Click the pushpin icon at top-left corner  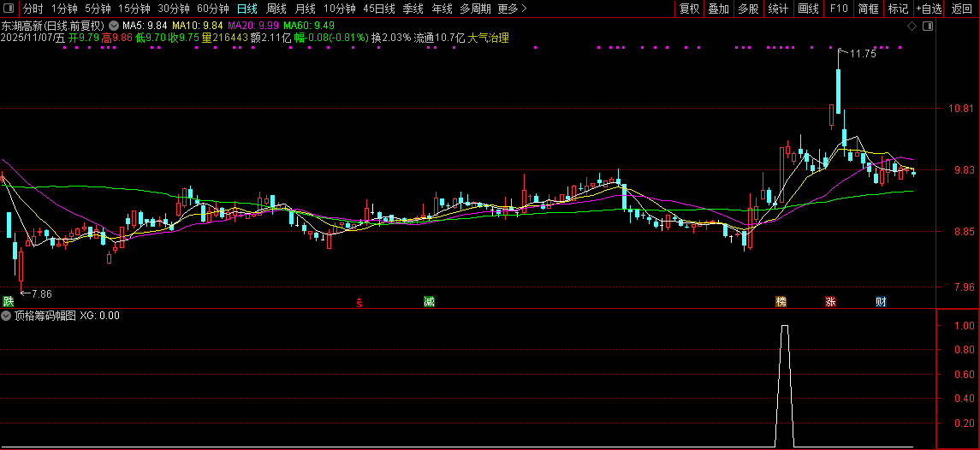[x=9, y=9]
